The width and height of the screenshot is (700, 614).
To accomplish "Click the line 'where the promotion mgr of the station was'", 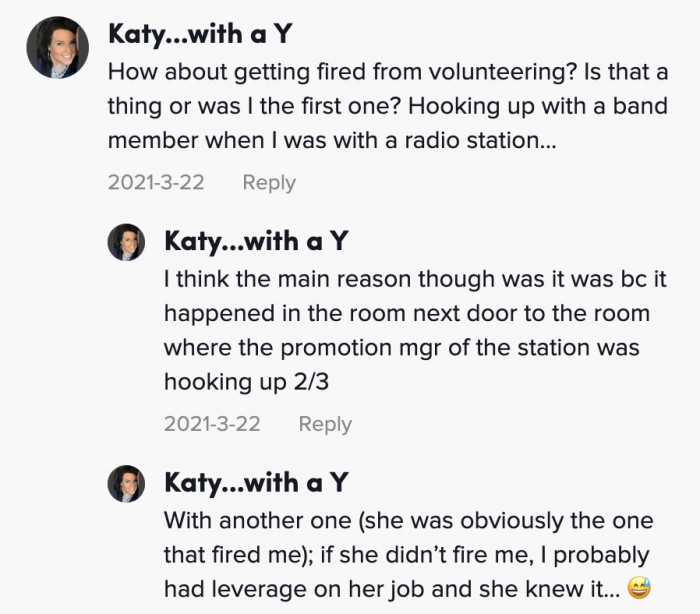I will pos(401,347).
